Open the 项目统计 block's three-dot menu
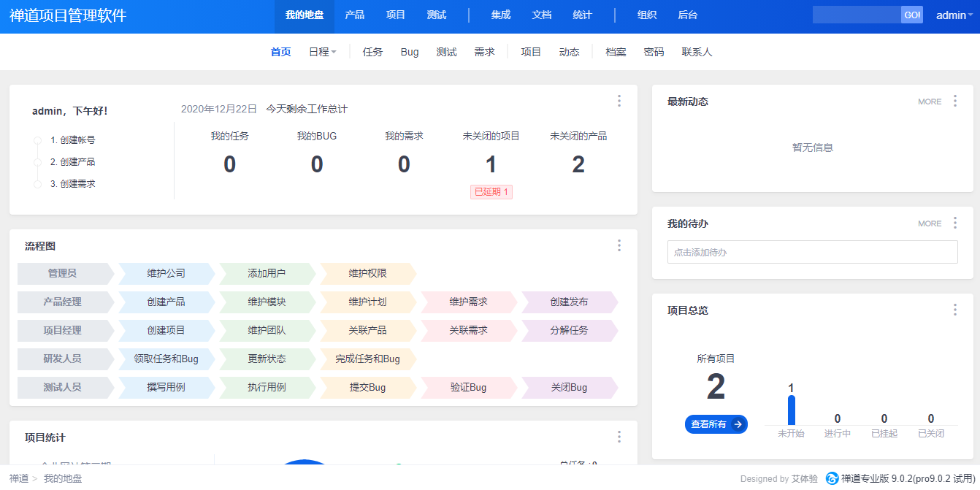This screenshot has width=980, height=490. pyautogui.click(x=619, y=437)
